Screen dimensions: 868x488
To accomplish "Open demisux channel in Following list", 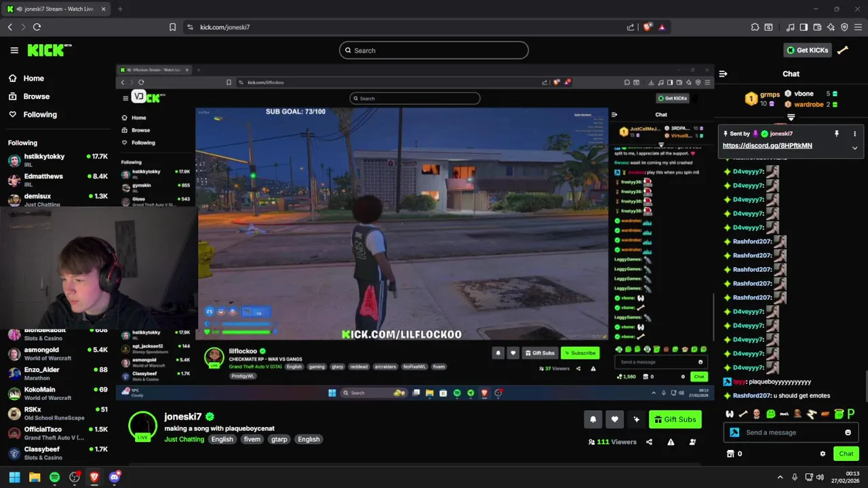I will tap(58, 199).
